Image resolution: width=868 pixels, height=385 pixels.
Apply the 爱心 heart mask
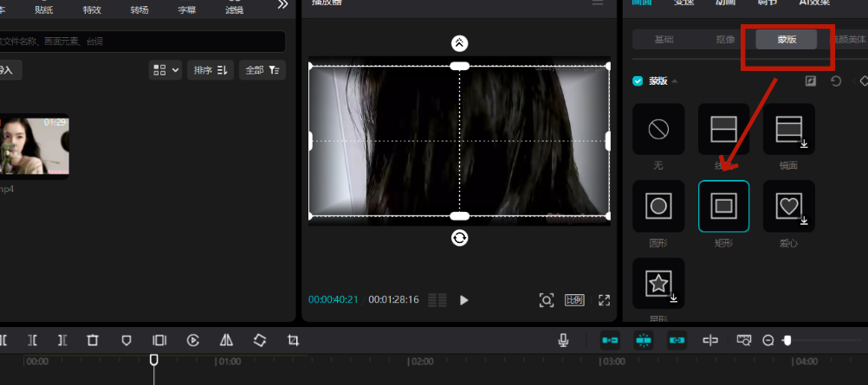(788, 206)
